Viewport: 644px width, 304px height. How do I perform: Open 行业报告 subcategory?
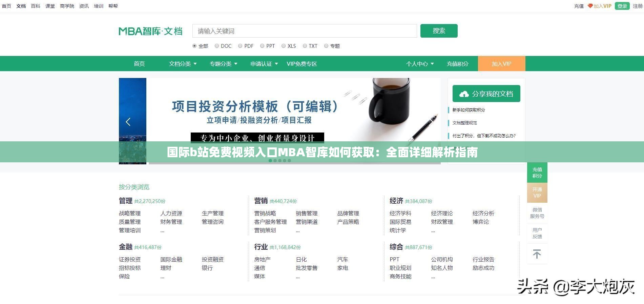click(484, 259)
